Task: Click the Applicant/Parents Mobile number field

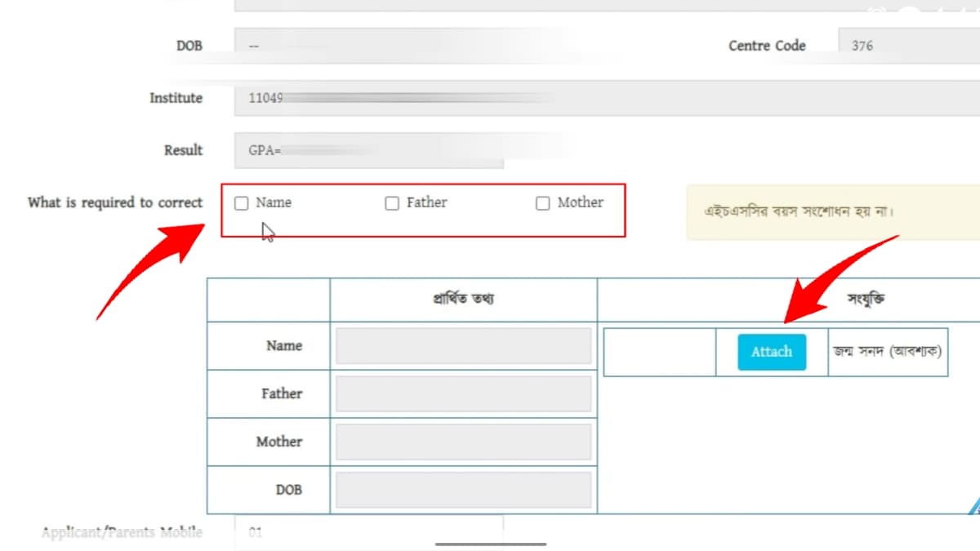Action: click(x=367, y=533)
